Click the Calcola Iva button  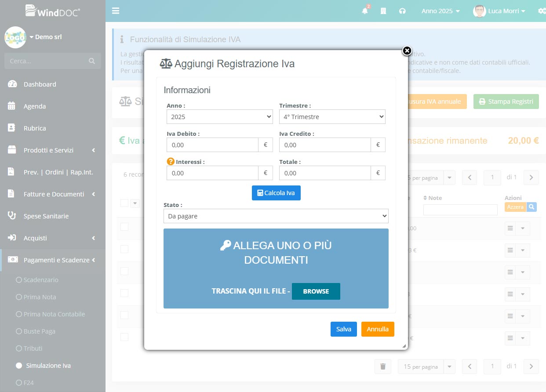[x=276, y=193]
